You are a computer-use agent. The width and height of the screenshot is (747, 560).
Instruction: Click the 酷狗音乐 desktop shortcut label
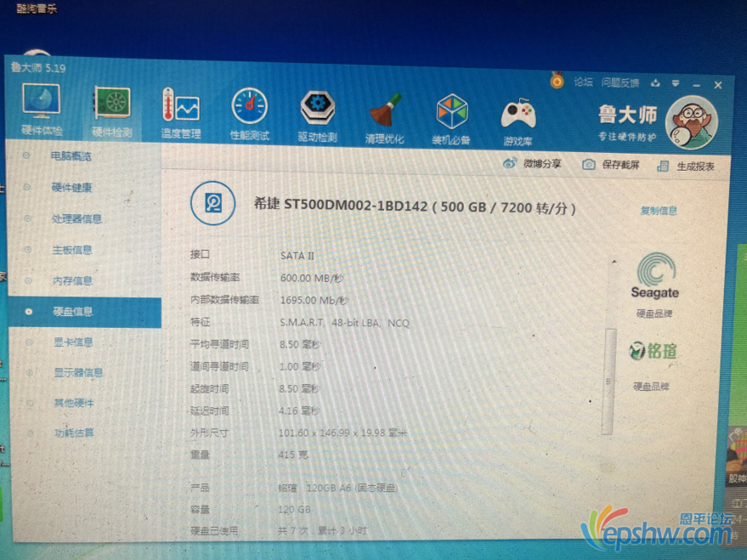37,8
